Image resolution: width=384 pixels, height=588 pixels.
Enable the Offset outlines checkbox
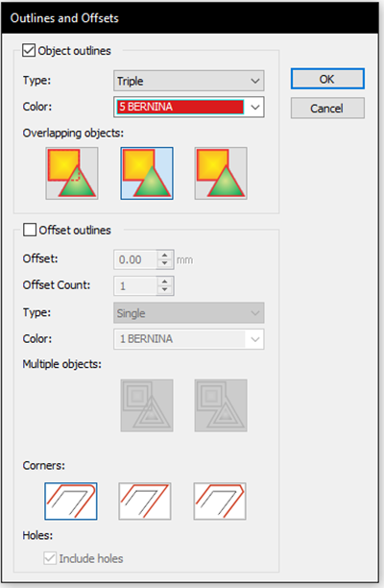30,230
